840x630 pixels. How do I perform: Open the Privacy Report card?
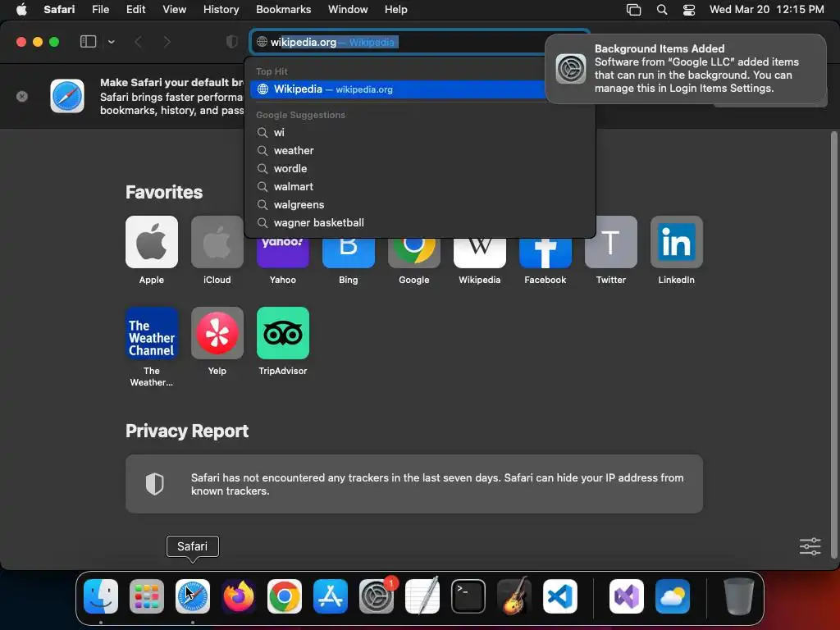coord(414,484)
